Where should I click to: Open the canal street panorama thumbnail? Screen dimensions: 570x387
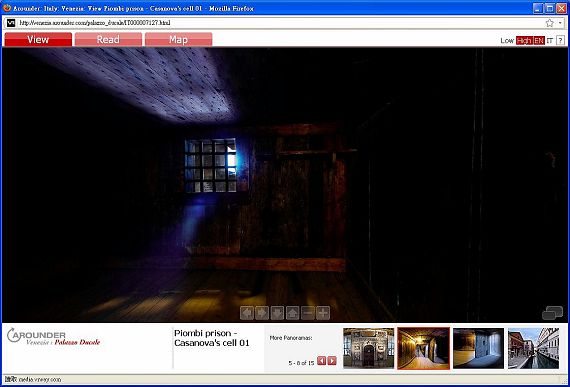coord(533,348)
